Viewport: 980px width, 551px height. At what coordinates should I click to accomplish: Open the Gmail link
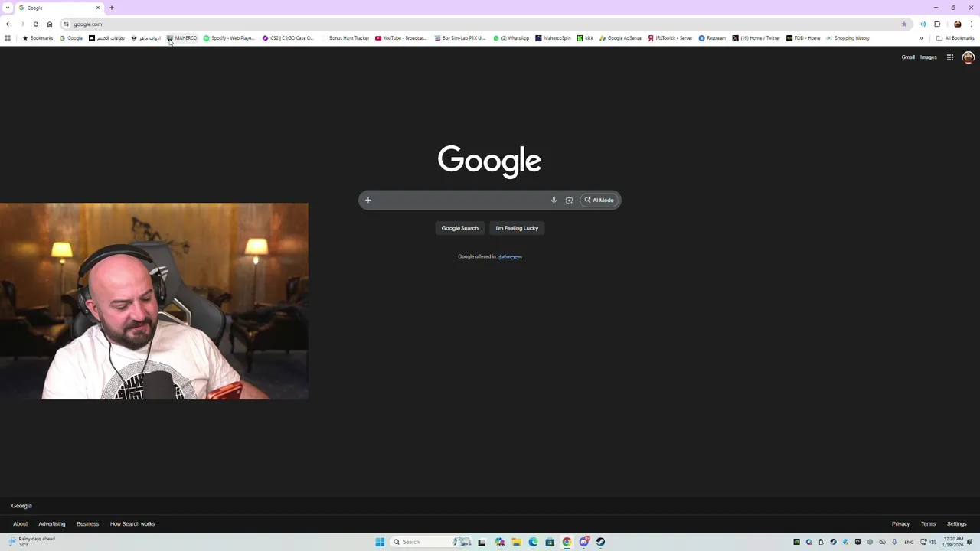[908, 57]
